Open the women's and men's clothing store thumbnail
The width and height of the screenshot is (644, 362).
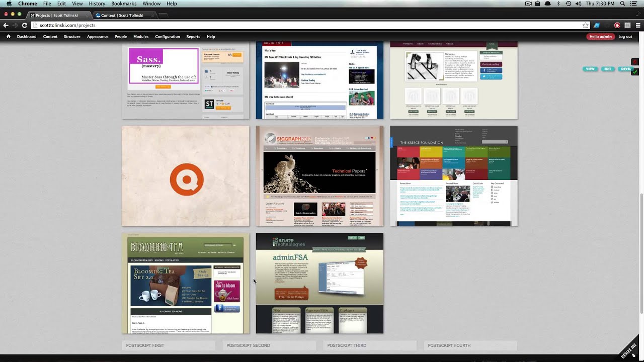pos(454,80)
